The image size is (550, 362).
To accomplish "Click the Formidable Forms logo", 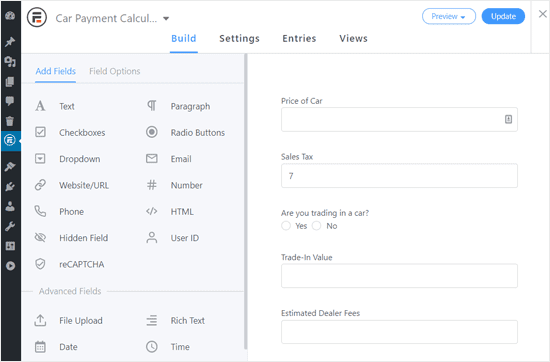I will pos(37,17).
